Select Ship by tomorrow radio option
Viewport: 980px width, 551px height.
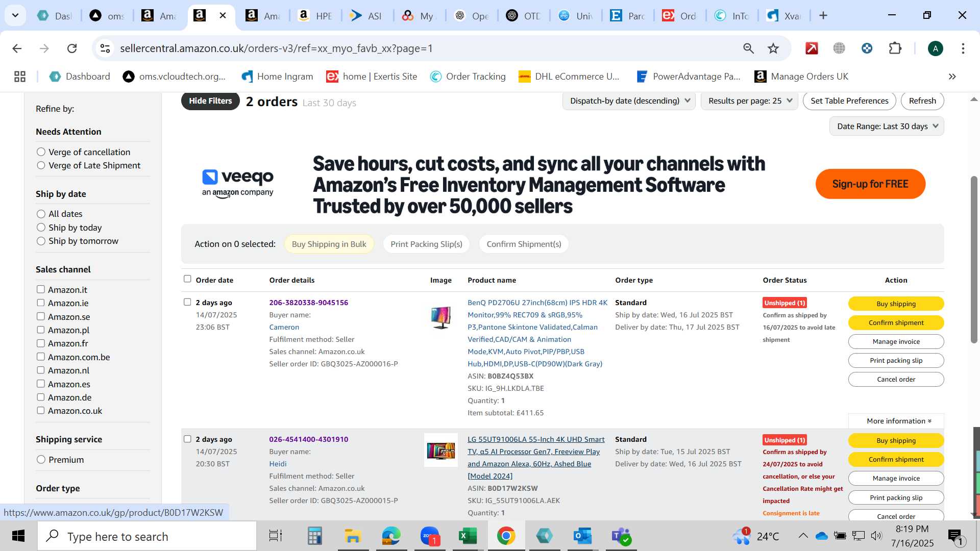(x=41, y=241)
